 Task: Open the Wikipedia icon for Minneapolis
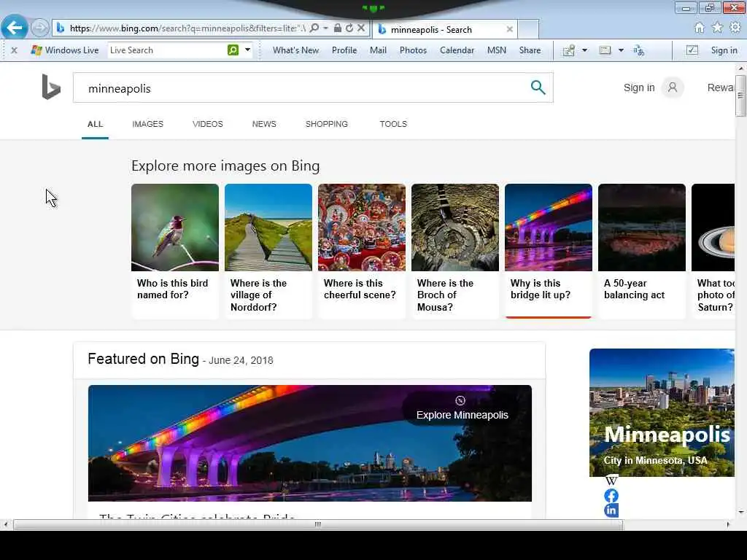(611, 480)
